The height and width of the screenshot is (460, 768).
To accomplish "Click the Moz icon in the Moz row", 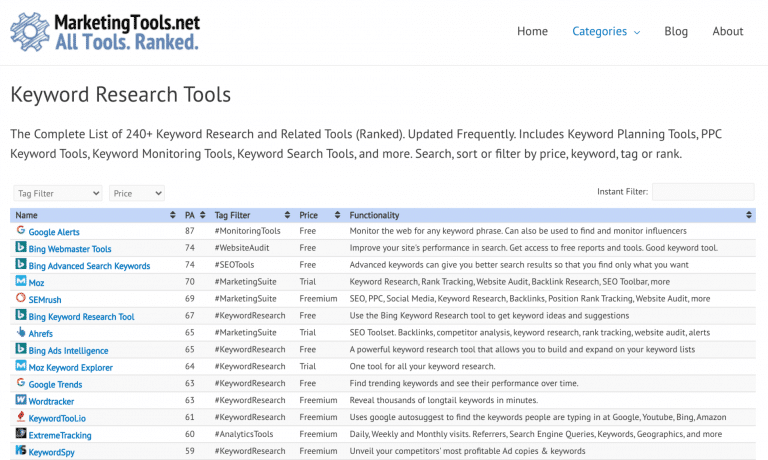I will point(21,281).
